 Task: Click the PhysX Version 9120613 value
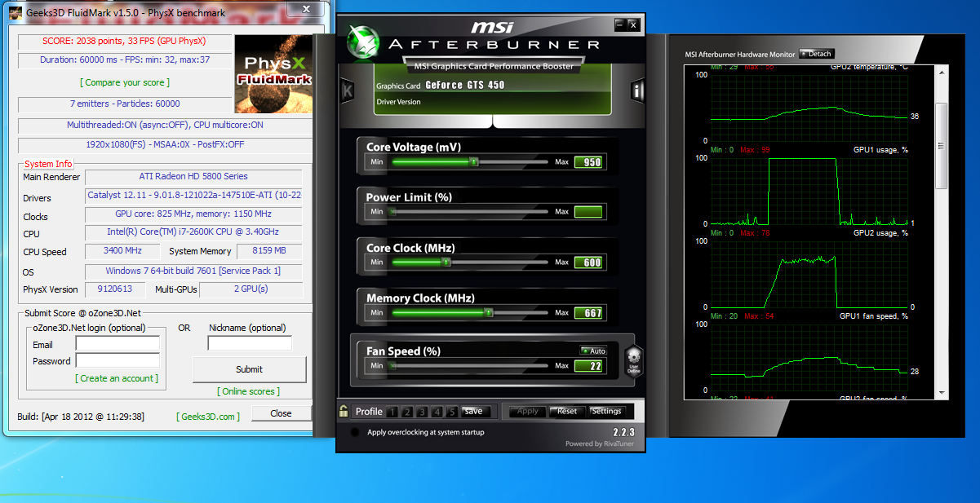point(115,289)
